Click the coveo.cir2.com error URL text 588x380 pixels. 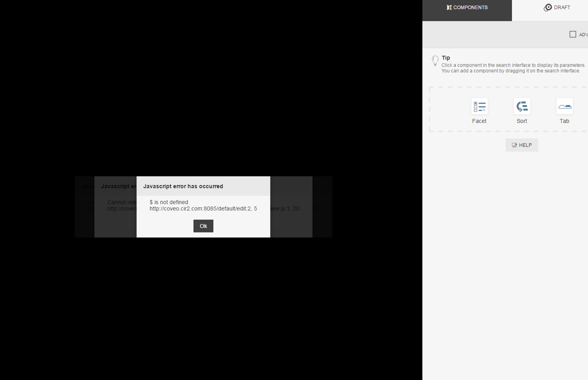coord(203,209)
